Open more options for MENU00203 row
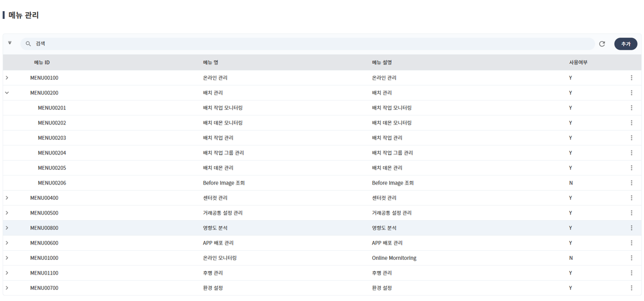The image size is (644, 301). point(631,138)
